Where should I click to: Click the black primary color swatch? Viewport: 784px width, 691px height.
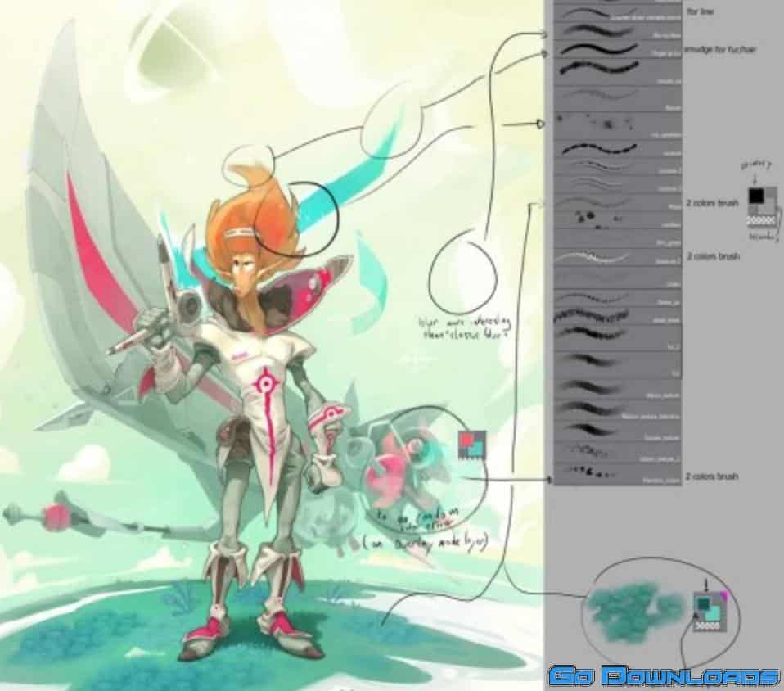(756, 196)
